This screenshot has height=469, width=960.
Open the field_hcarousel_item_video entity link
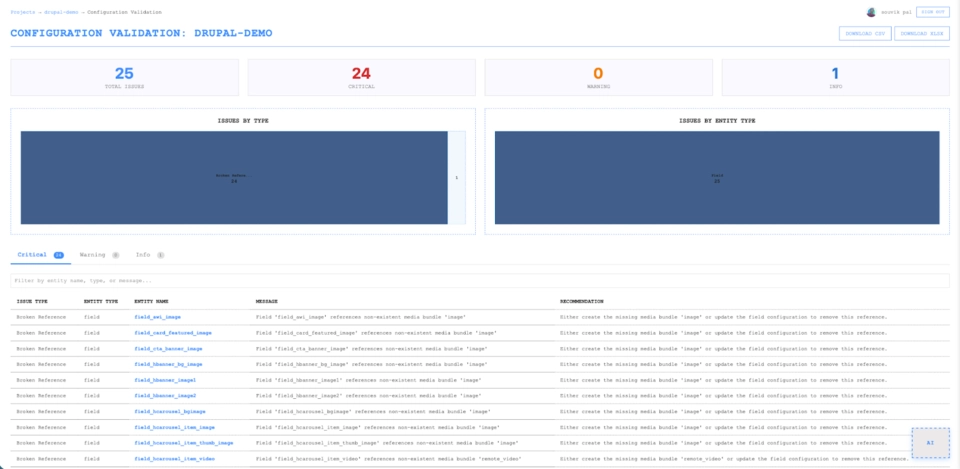pyautogui.click(x=174, y=459)
